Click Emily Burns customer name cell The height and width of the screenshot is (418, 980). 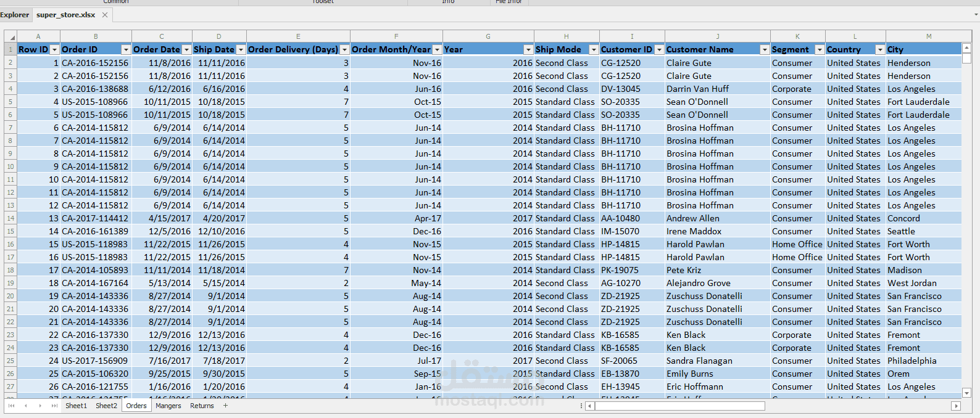tap(718, 374)
